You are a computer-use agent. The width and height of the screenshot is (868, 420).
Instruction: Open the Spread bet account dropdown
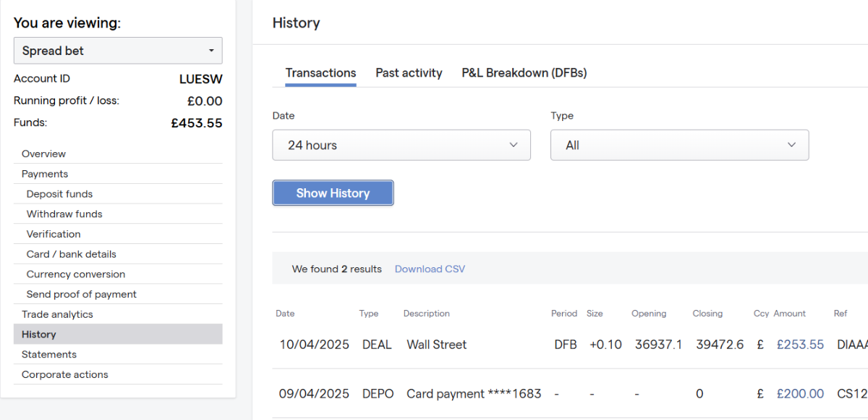(118, 51)
